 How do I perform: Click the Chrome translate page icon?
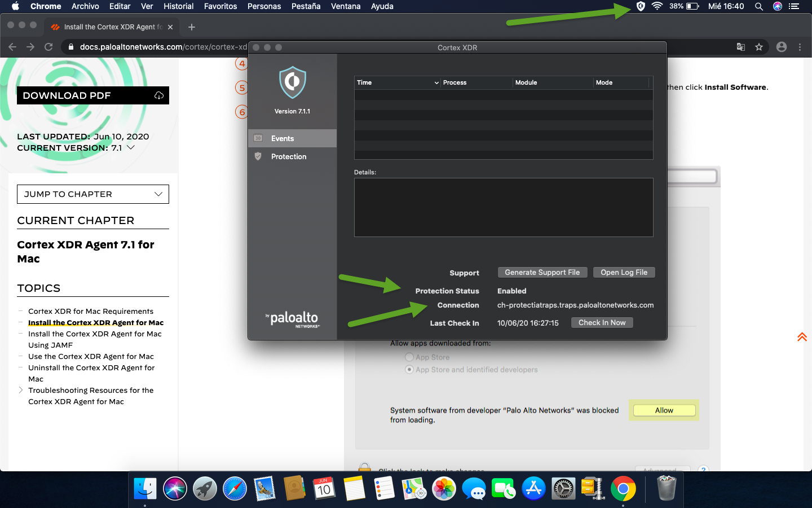click(741, 47)
